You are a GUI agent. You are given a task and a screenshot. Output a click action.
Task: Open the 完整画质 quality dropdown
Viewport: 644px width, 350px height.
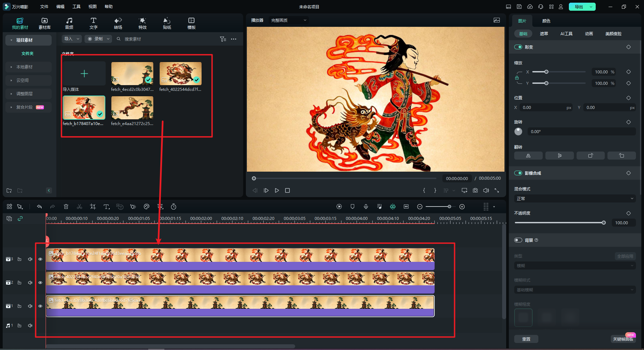point(288,20)
